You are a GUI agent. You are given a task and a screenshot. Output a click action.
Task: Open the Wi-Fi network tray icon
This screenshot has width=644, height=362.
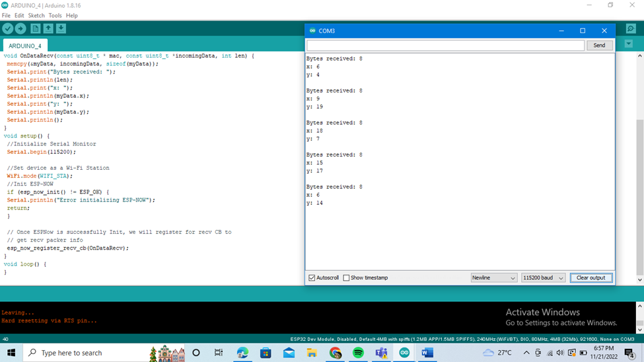550,353
